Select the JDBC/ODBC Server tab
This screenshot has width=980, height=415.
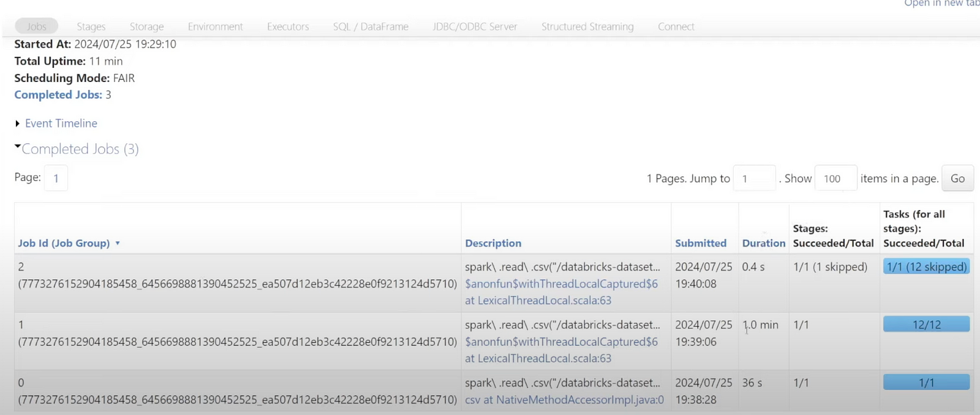(475, 27)
